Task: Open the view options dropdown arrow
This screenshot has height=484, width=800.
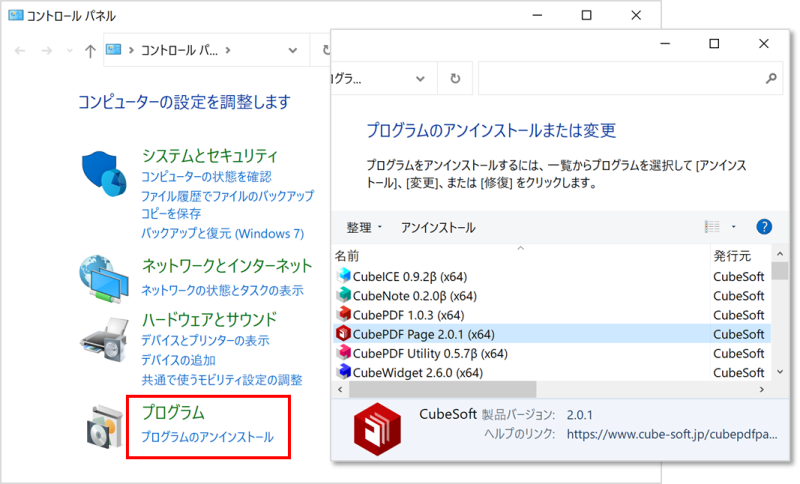Action: pyautogui.click(x=734, y=226)
